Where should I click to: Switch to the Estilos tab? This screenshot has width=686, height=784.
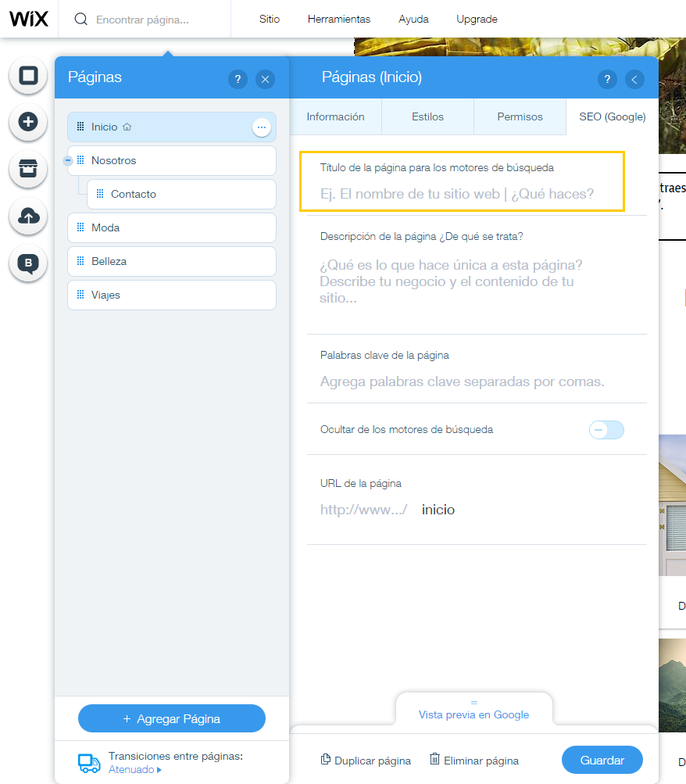tap(426, 116)
